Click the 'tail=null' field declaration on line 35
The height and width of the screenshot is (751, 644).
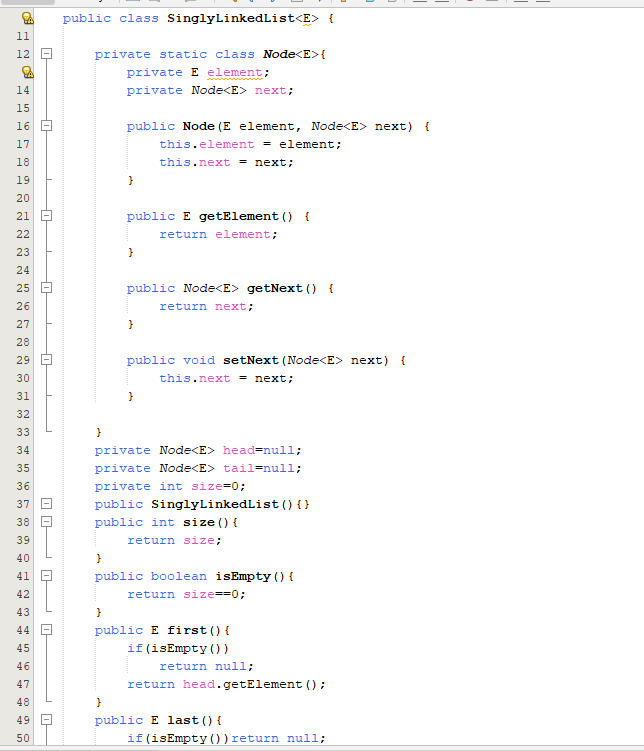(258, 468)
